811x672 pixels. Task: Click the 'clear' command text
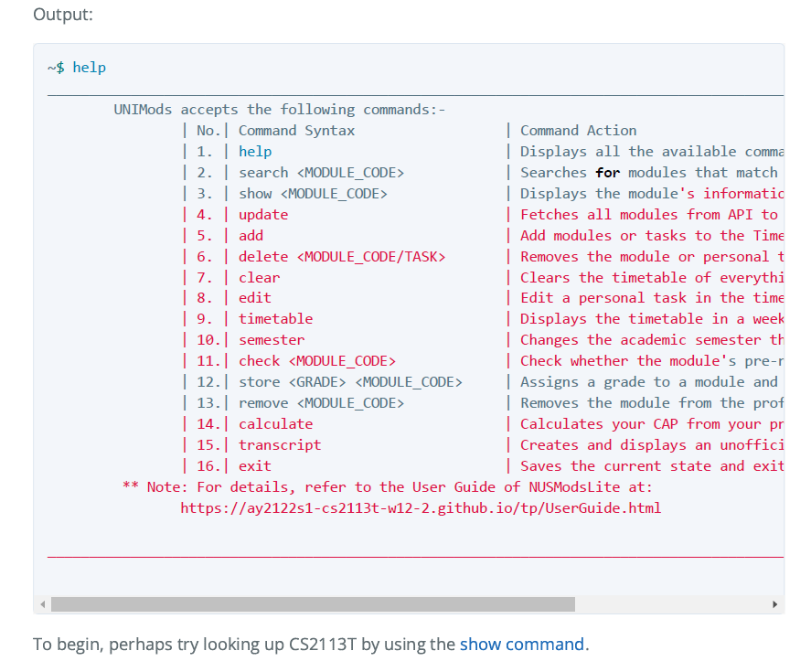tap(259, 278)
